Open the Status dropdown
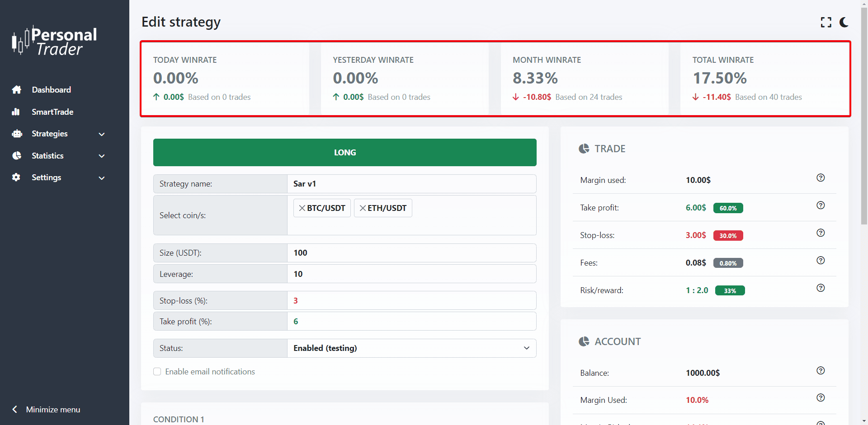 coord(411,348)
